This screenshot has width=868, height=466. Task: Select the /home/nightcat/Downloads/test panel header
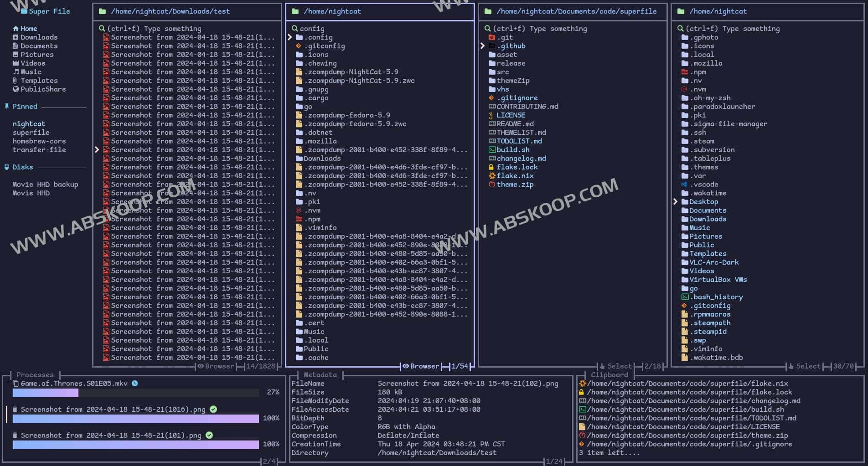click(x=171, y=11)
